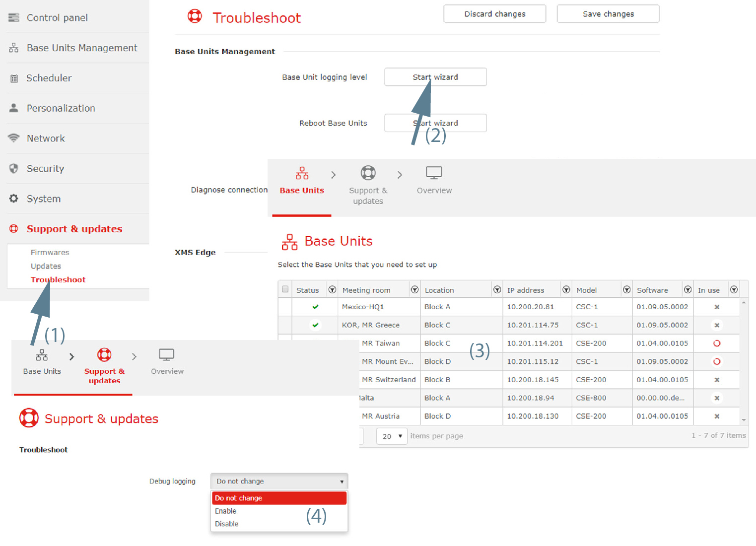756x546 pixels.
Task: Click the red in-use circle for MR Mount Ev...
Action: [x=717, y=361]
